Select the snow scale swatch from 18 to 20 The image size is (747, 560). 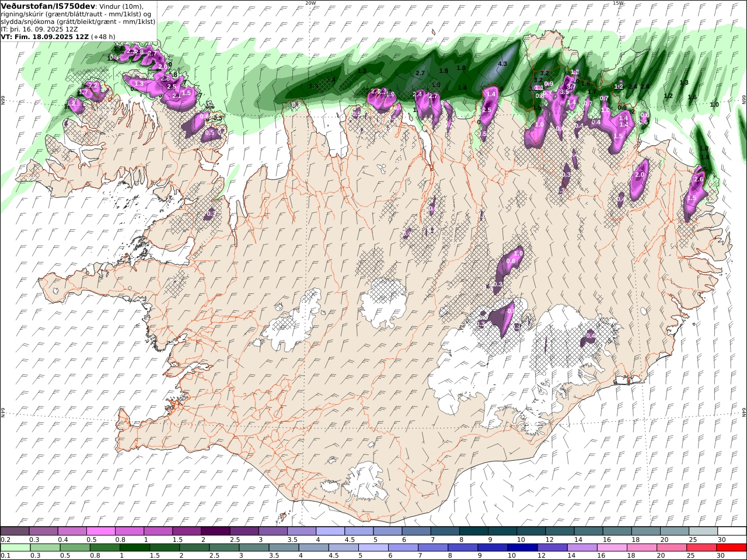click(645, 531)
